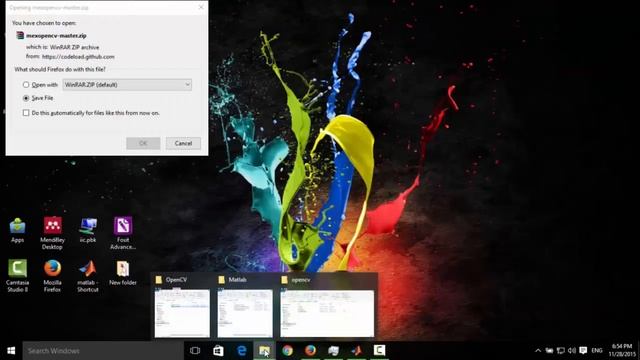
Task: Launch Camtasia Studio 8 shortcut
Action: coord(18,276)
